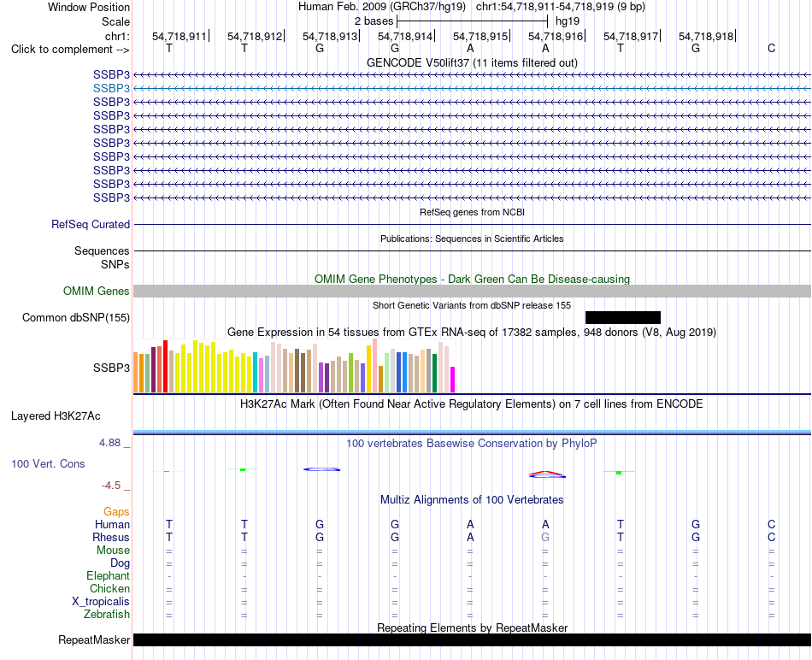Image resolution: width=812 pixels, height=660 pixels.
Task: Click the 'RefSeq genes from NCBI' title
Action: pos(472,212)
